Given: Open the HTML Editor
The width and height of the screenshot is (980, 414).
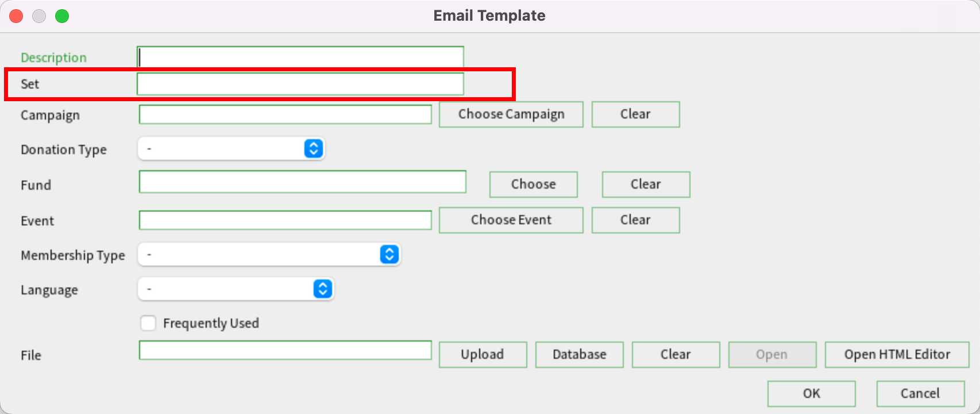Looking at the screenshot, I should tap(897, 354).
